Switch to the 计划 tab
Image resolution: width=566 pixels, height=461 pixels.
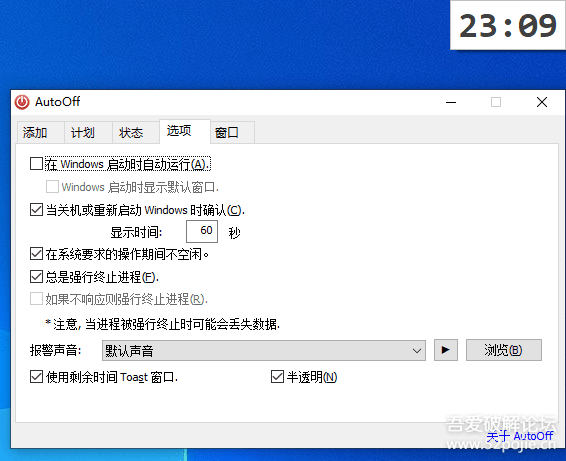[x=83, y=132]
